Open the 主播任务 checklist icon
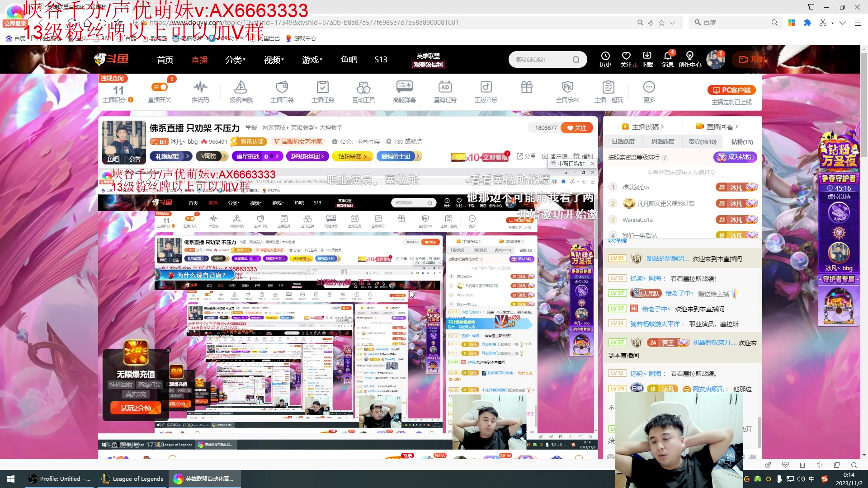868x488 pixels. tap(323, 92)
